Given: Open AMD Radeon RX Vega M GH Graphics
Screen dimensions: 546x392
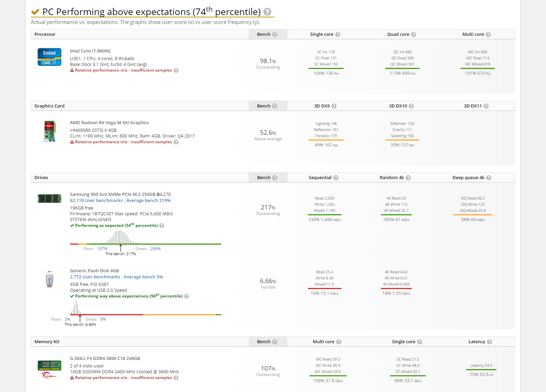Looking at the screenshot, I should click(109, 123).
